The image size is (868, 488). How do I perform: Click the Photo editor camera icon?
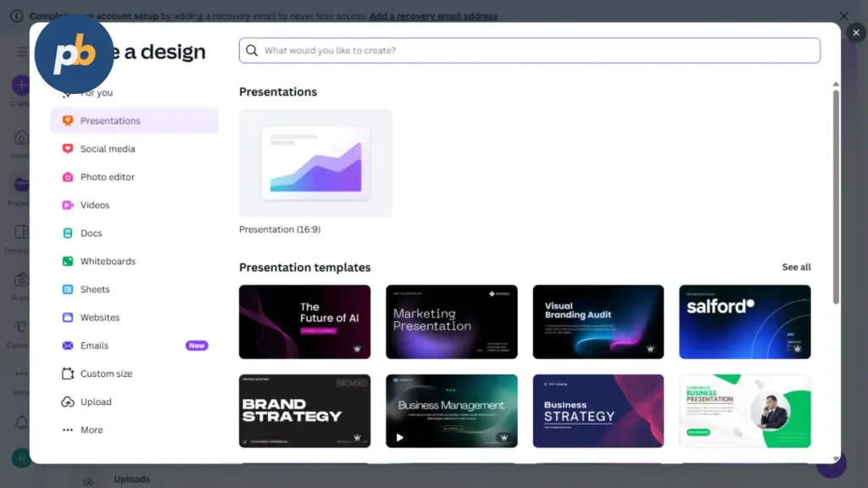point(68,177)
